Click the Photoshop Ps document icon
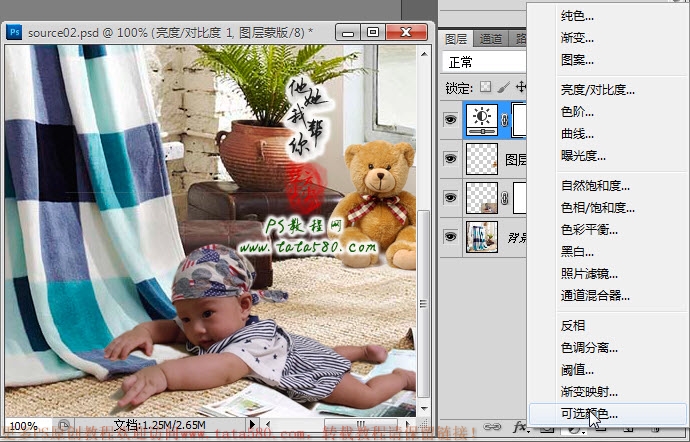This screenshot has width=690, height=442. [14, 32]
